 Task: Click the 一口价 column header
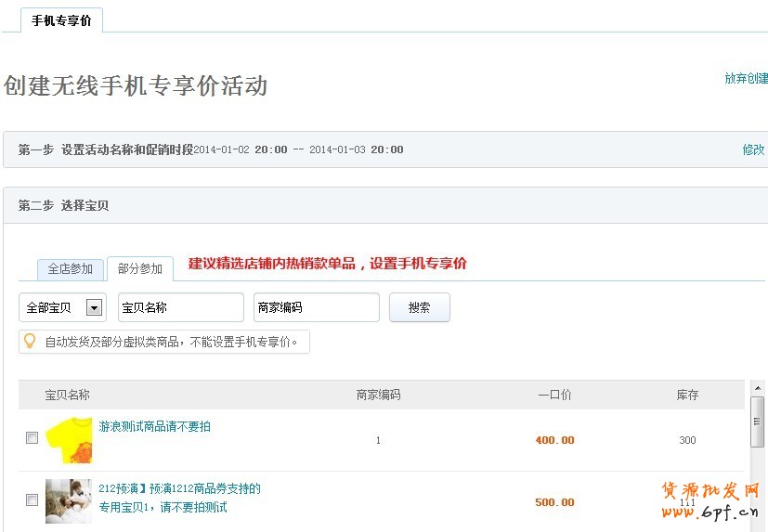pos(554,395)
